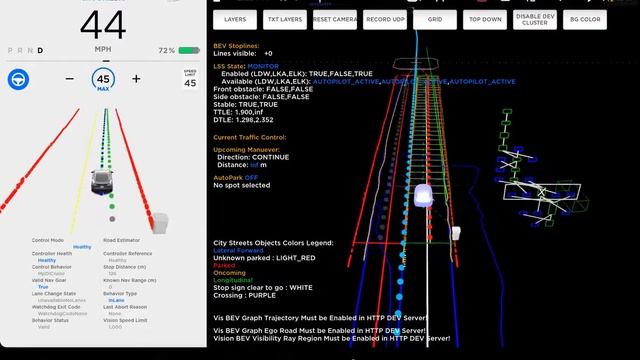Toggle the GRID button
The image size is (640, 360).
point(435,19)
